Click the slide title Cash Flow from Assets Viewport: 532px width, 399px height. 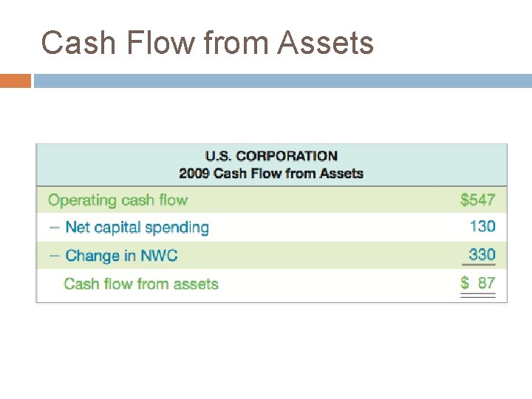208,43
